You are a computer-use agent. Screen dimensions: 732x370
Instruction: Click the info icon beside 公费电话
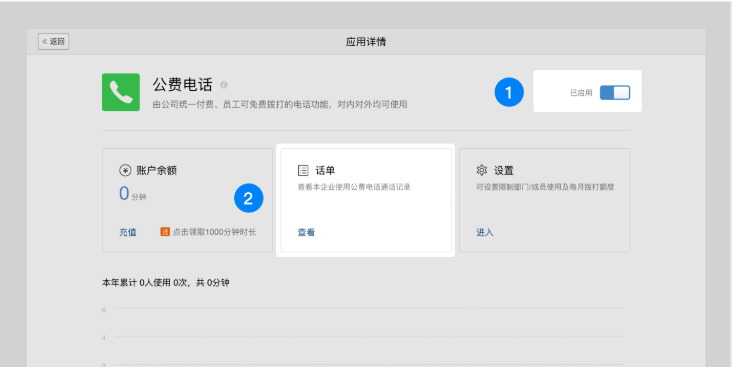pos(224,85)
